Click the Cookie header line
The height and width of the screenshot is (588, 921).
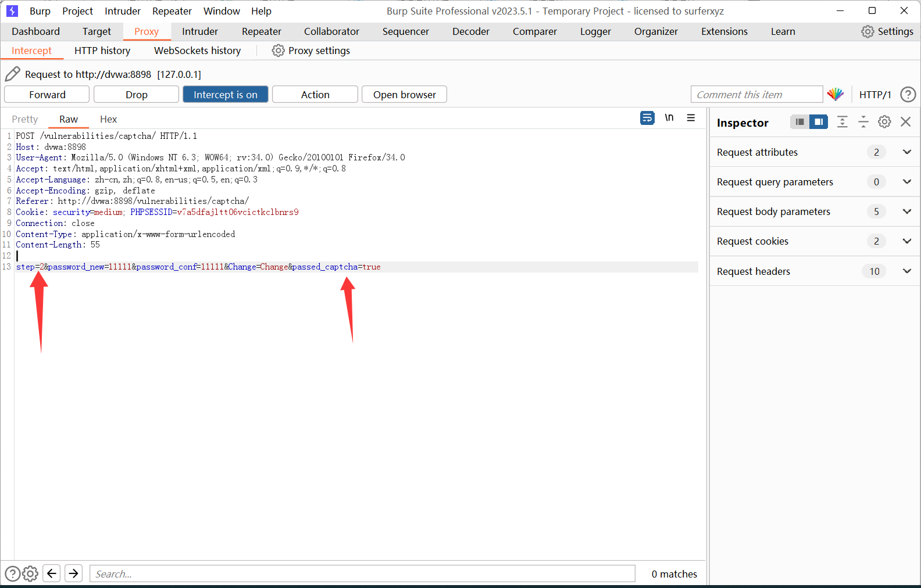tap(157, 212)
